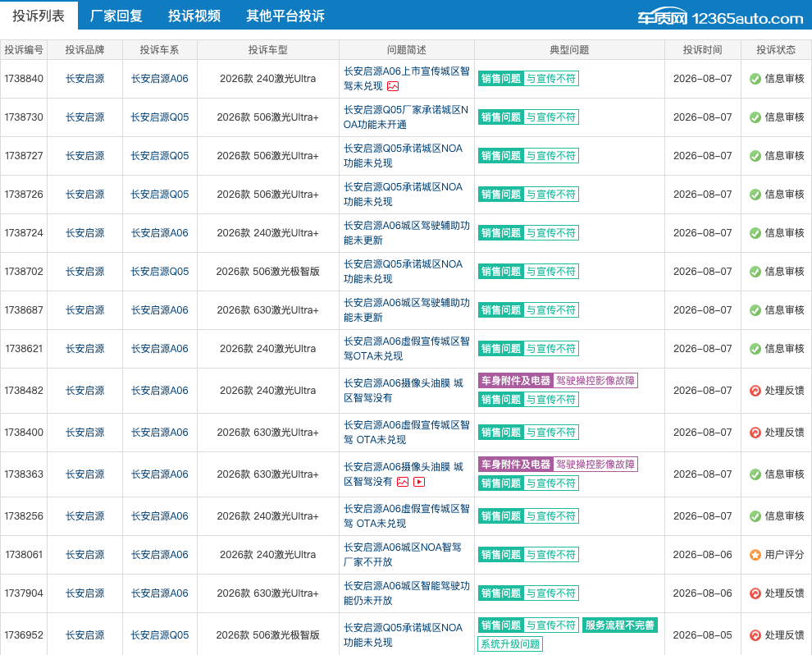Select complaint number 1738256

(24, 516)
